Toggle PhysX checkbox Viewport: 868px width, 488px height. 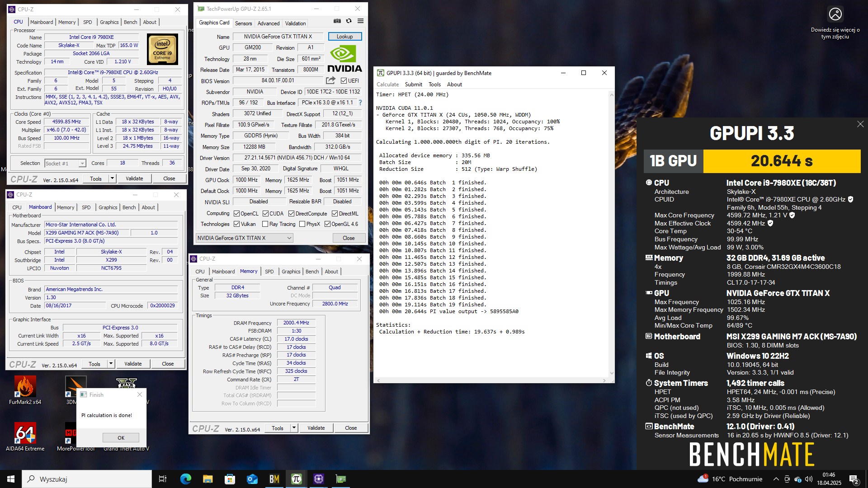pos(302,224)
